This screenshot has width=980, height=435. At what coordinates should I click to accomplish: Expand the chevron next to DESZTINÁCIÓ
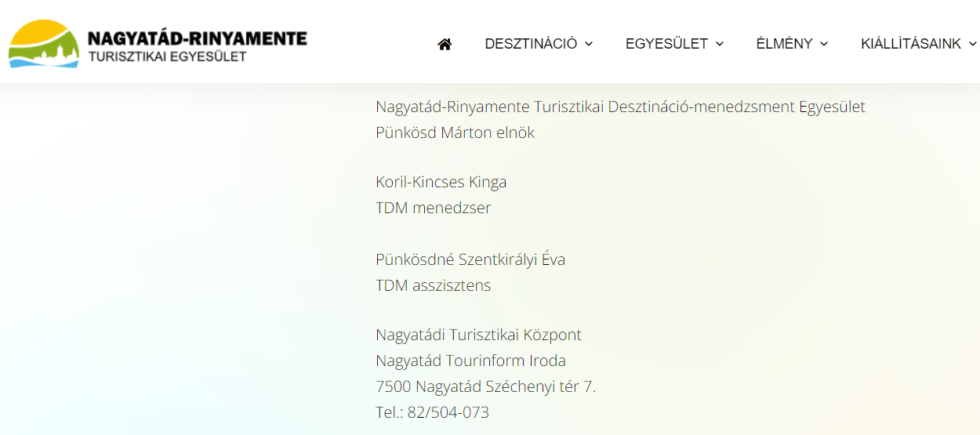coord(589,44)
